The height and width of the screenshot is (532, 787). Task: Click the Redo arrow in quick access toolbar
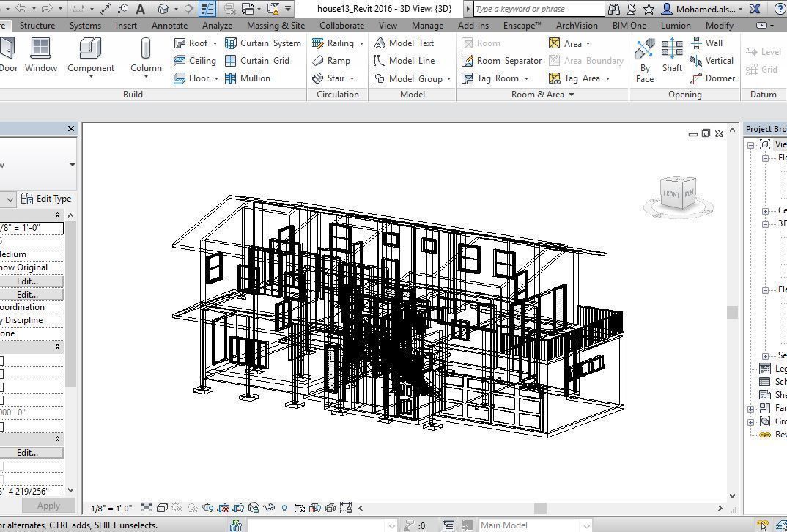pos(47,9)
